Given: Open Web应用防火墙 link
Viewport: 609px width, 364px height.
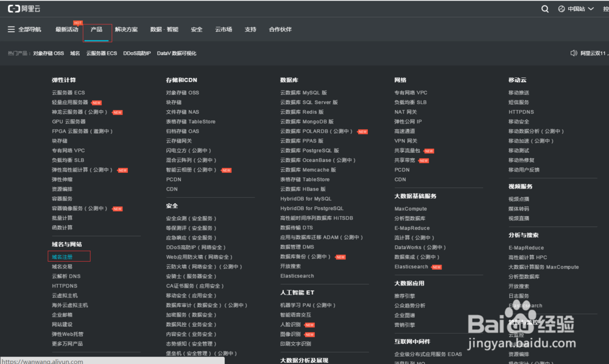Looking at the screenshot, I should click(199, 257).
